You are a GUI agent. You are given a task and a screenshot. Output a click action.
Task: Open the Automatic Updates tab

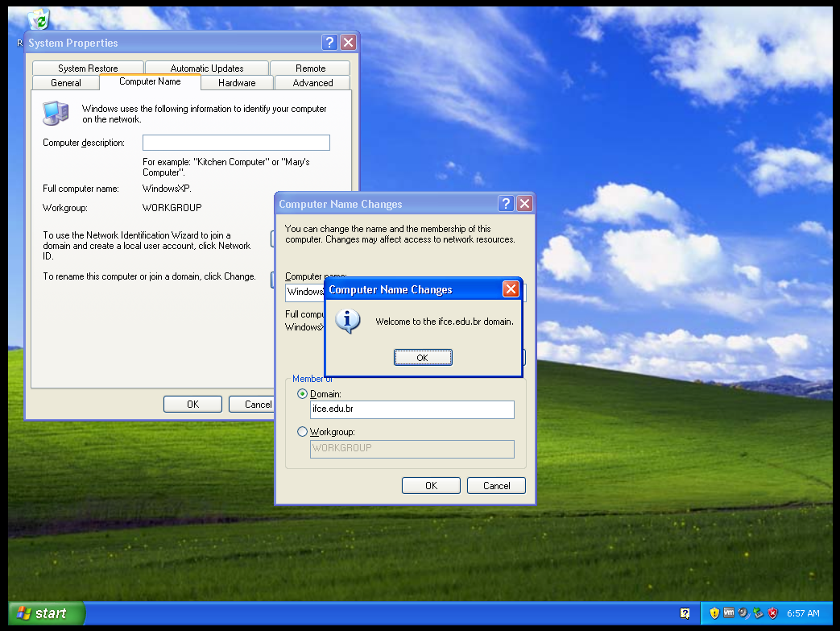click(207, 68)
